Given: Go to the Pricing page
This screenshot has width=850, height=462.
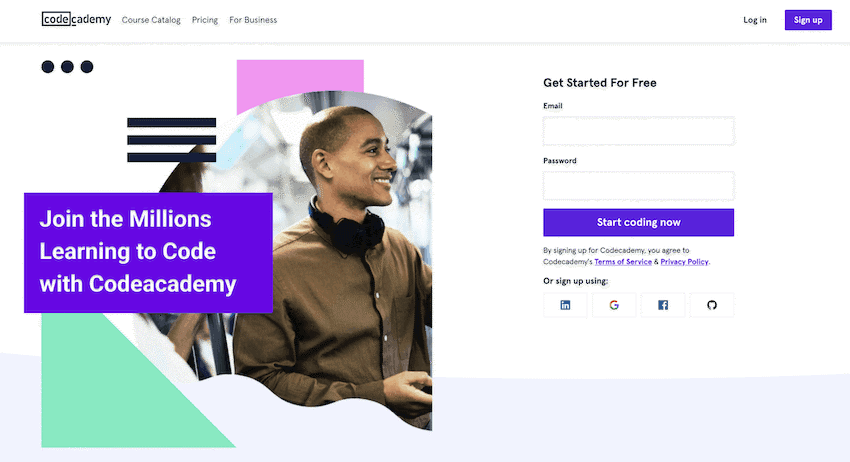Looking at the screenshot, I should (x=205, y=20).
